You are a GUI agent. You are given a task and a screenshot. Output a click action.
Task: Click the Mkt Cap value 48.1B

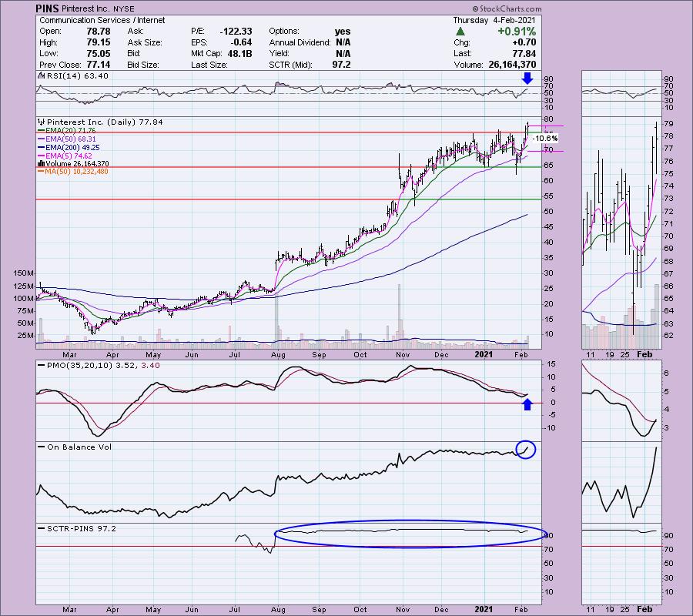[x=239, y=53]
